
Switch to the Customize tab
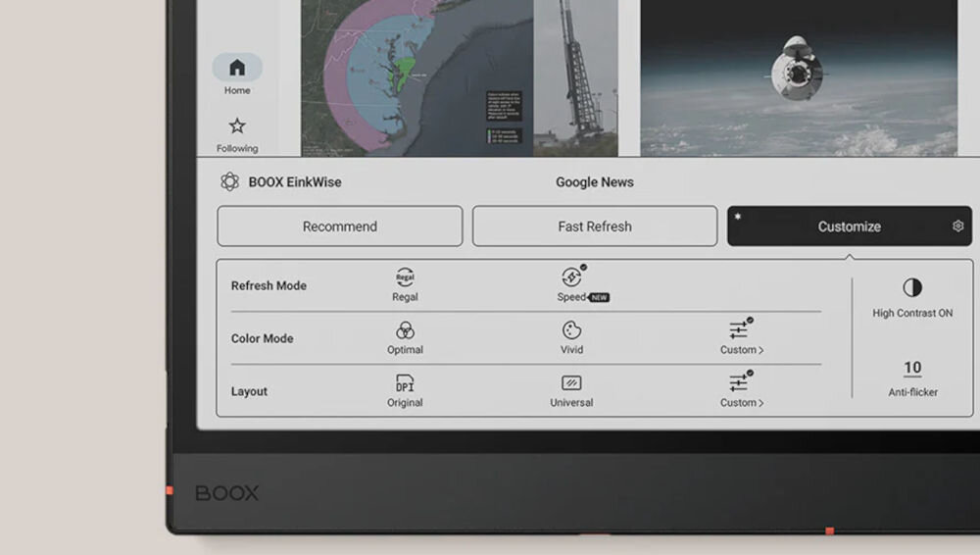[x=850, y=226]
